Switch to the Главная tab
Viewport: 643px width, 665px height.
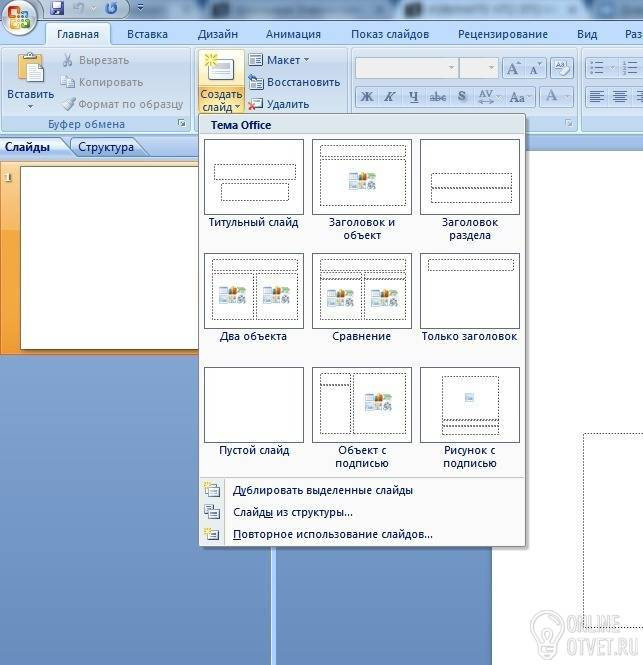pyautogui.click(x=78, y=34)
